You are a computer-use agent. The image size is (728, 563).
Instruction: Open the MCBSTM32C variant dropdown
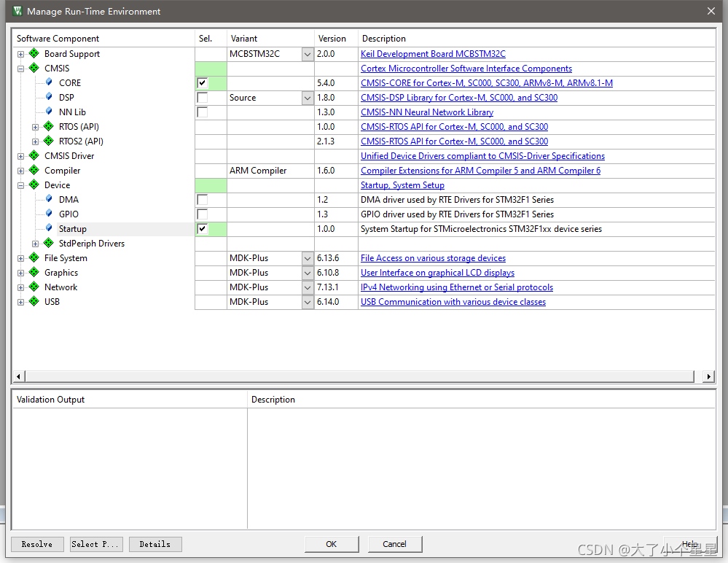308,55
